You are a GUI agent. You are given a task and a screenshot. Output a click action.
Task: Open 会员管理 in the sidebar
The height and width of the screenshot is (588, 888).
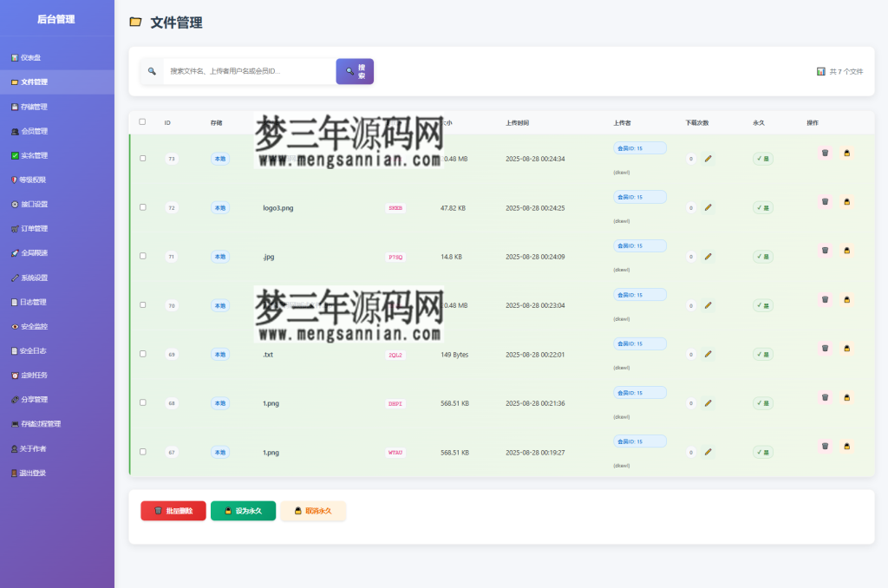tap(39, 131)
